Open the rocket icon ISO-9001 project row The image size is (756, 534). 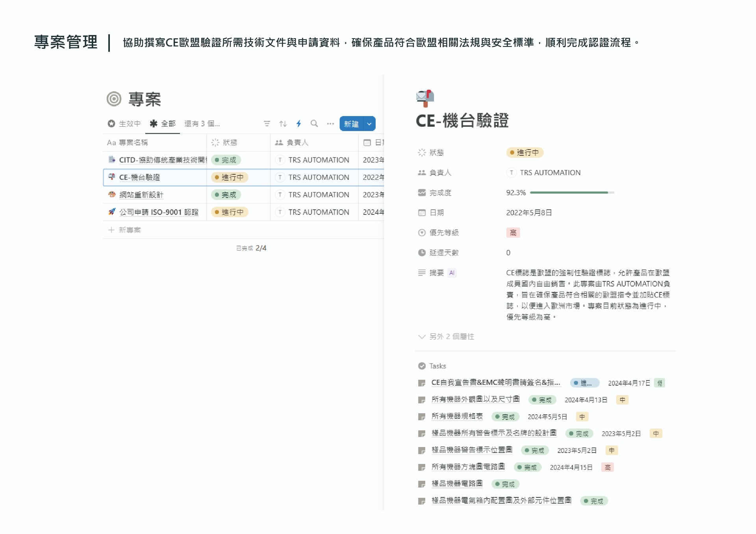[x=112, y=212]
